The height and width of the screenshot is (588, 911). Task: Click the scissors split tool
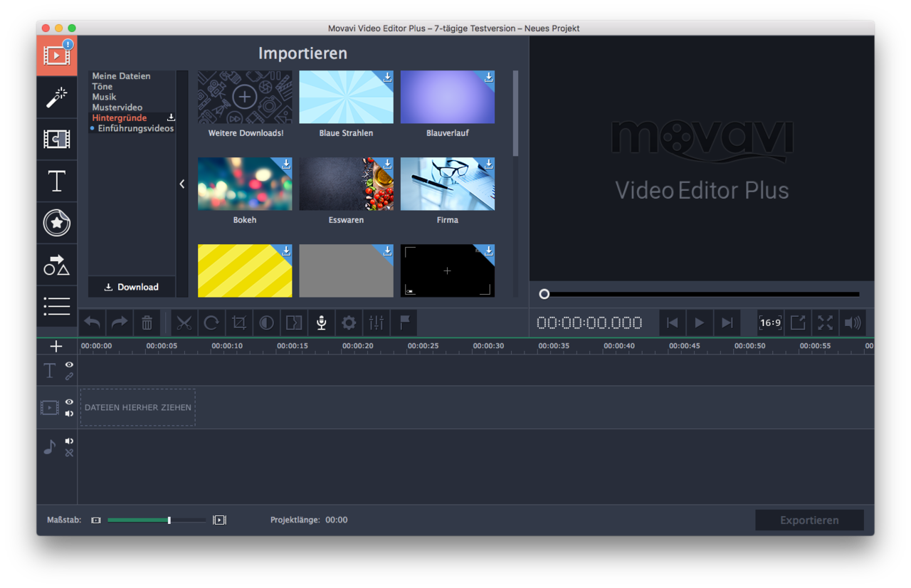[x=184, y=323]
